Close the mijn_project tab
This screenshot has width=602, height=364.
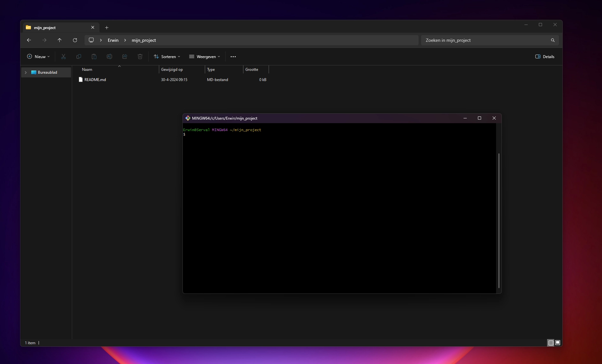pos(93,27)
